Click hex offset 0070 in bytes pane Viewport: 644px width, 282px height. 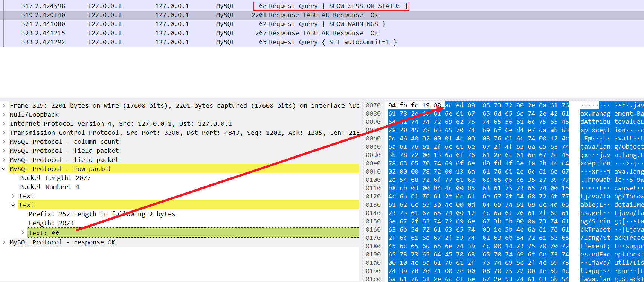coord(373,105)
